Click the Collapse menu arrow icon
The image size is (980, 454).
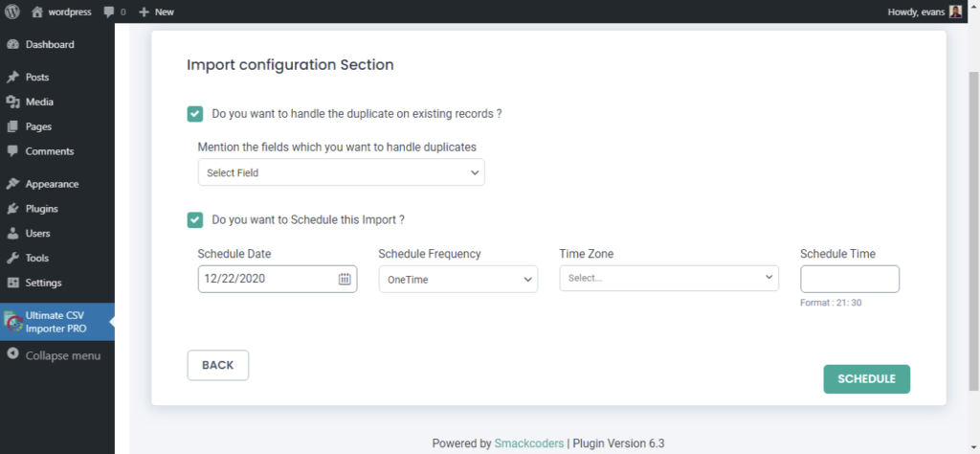tap(12, 355)
